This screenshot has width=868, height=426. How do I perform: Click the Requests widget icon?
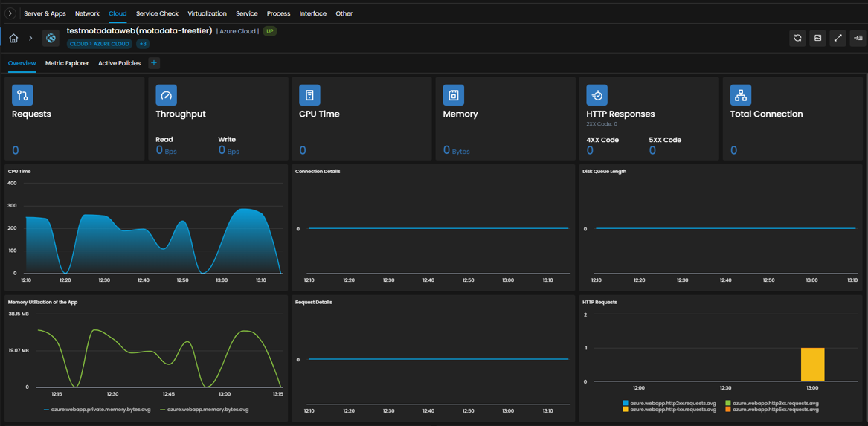pos(23,95)
